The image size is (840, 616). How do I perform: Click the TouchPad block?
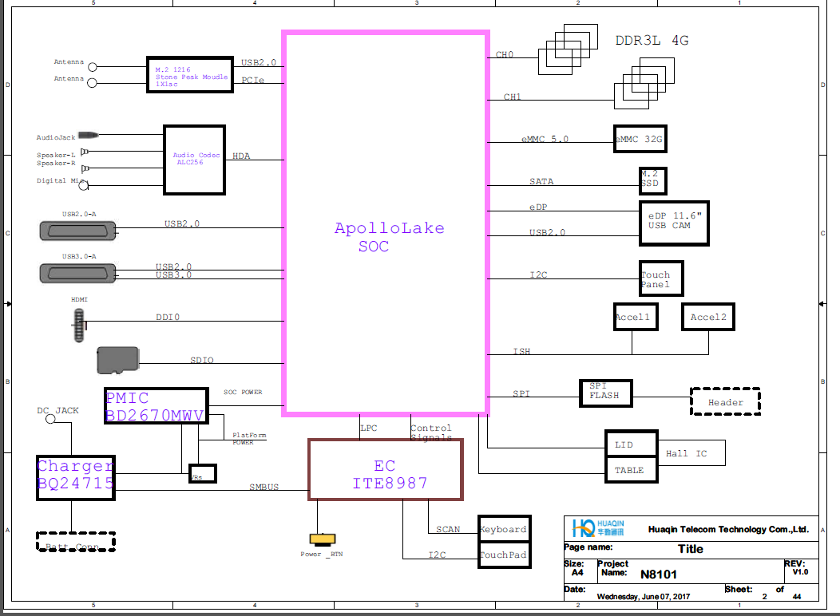pos(505,555)
